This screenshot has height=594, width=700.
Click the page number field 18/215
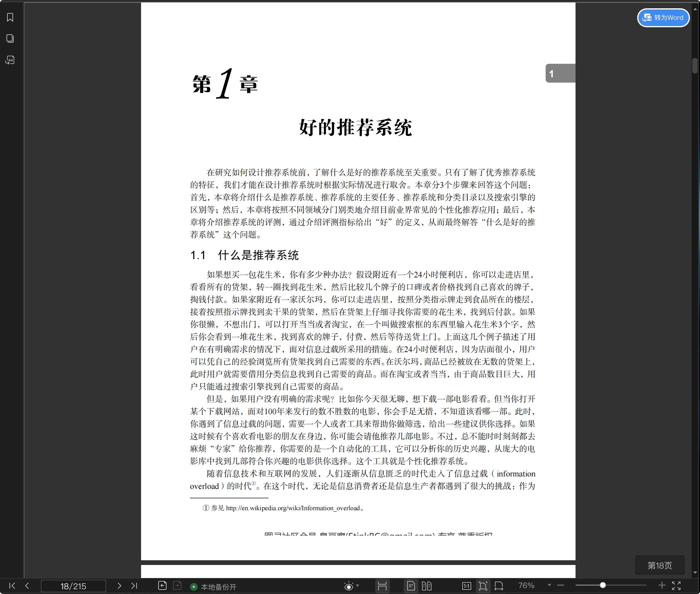[73, 586]
